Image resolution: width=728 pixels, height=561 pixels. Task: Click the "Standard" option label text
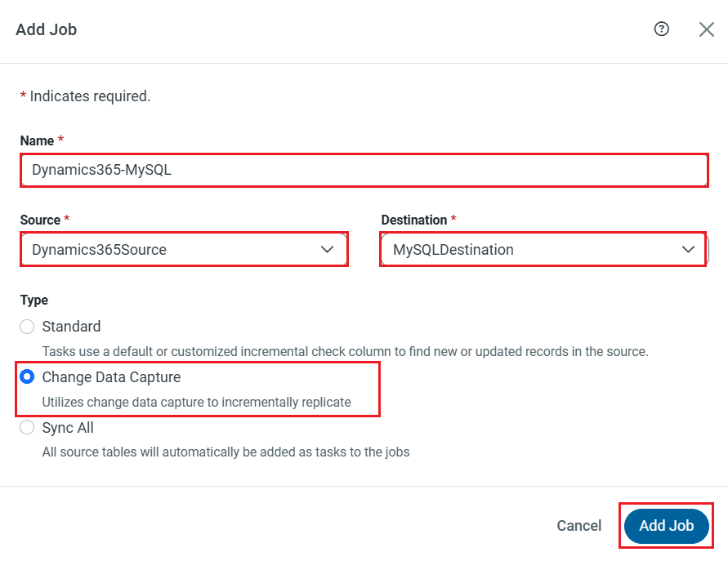click(x=72, y=327)
